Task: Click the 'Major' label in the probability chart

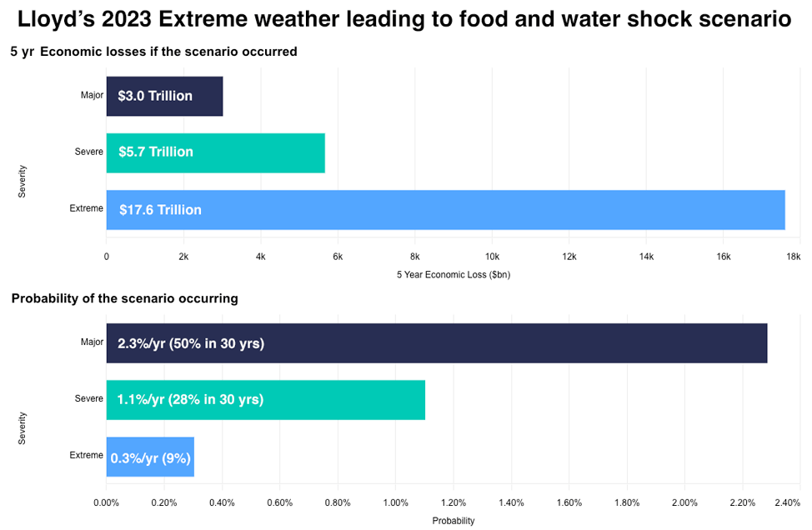Action: click(92, 342)
